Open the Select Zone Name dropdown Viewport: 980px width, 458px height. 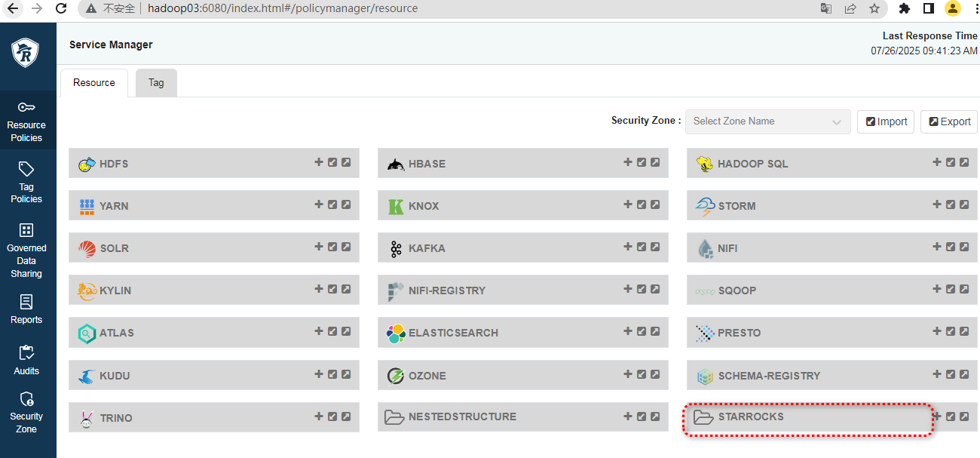point(767,121)
